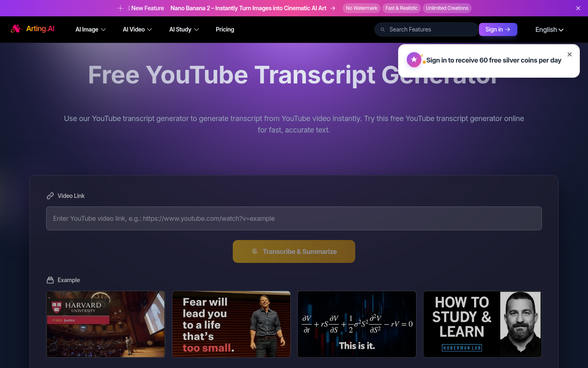This screenshot has width=588, height=368.
Task: Select the Harvard University example thumbnail
Action: (x=106, y=324)
